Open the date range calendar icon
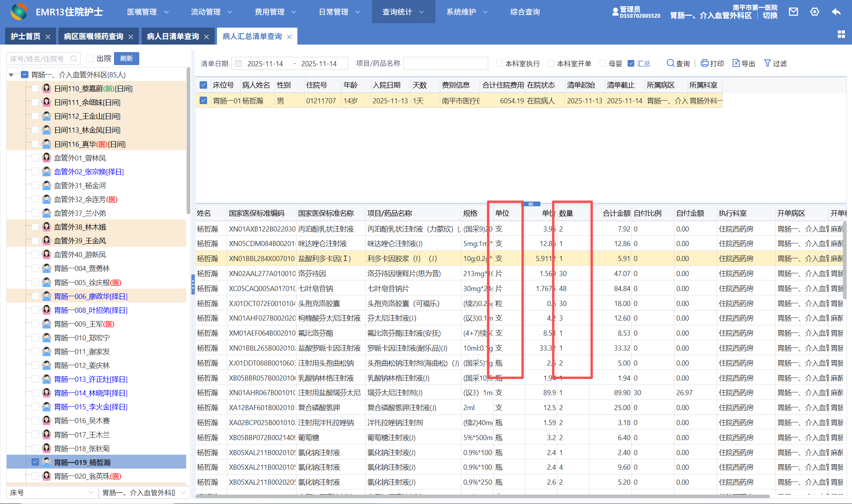Viewport: 852px width, 504px height. click(239, 63)
